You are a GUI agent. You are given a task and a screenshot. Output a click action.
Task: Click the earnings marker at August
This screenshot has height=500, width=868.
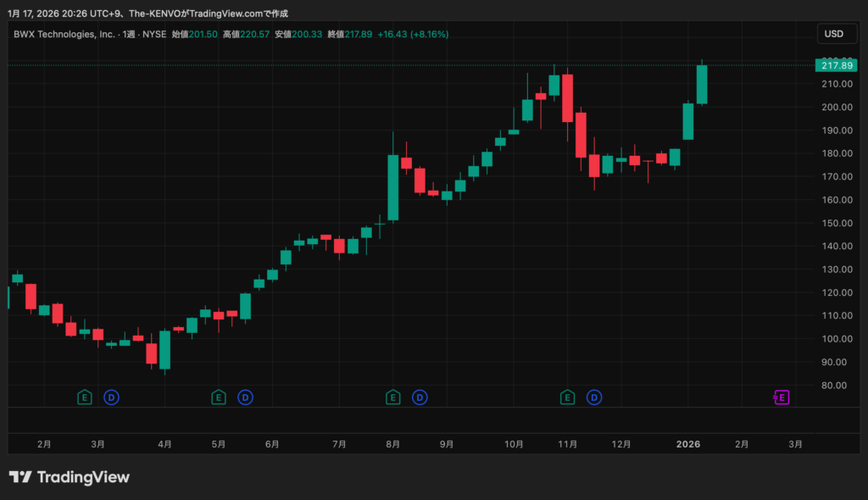[x=392, y=397]
